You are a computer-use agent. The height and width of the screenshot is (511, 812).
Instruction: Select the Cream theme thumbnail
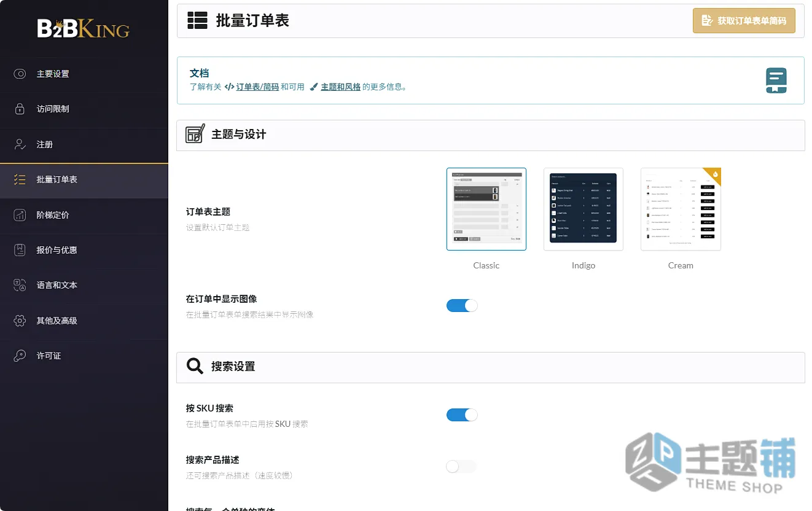coord(681,209)
